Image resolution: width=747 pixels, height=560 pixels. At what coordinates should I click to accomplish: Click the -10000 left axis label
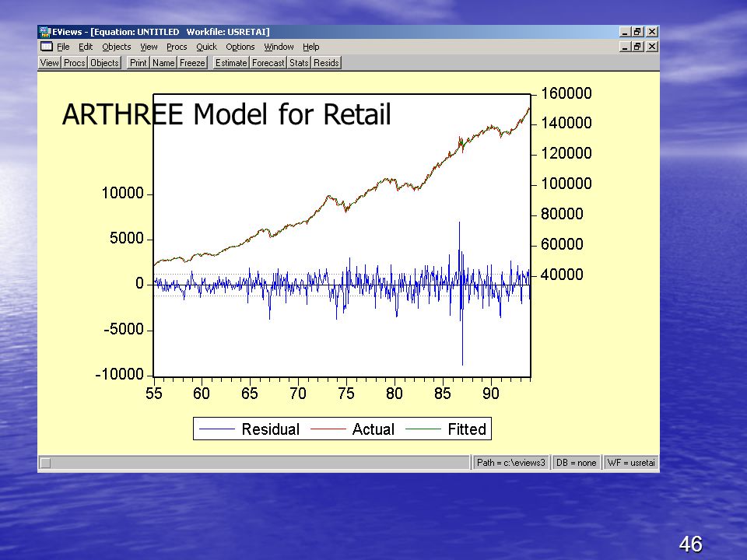[x=120, y=374]
